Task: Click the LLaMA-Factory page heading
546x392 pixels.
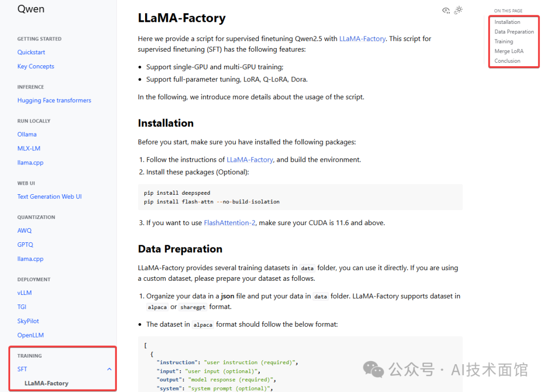Action: [x=182, y=18]
